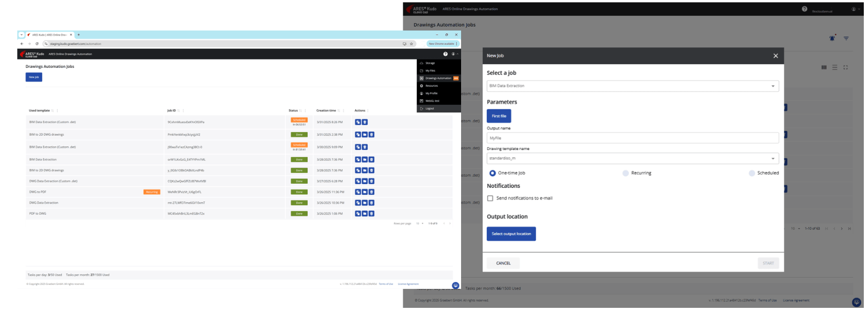This screenshot has height=311, width=868.
Task: Duplicate the job with ID PmkYenkkhxp3ciysjjzV2
Action: (358, 135)
